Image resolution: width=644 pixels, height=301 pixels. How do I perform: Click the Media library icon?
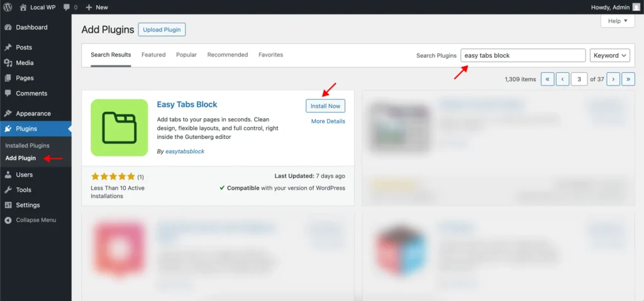(8, 63)
